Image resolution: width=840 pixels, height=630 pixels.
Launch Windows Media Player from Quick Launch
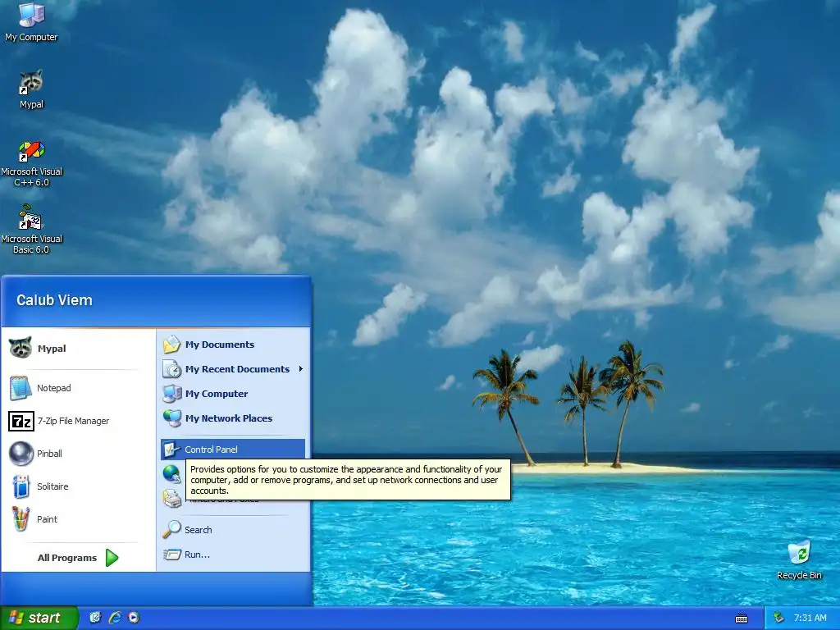tap(134, 618)
